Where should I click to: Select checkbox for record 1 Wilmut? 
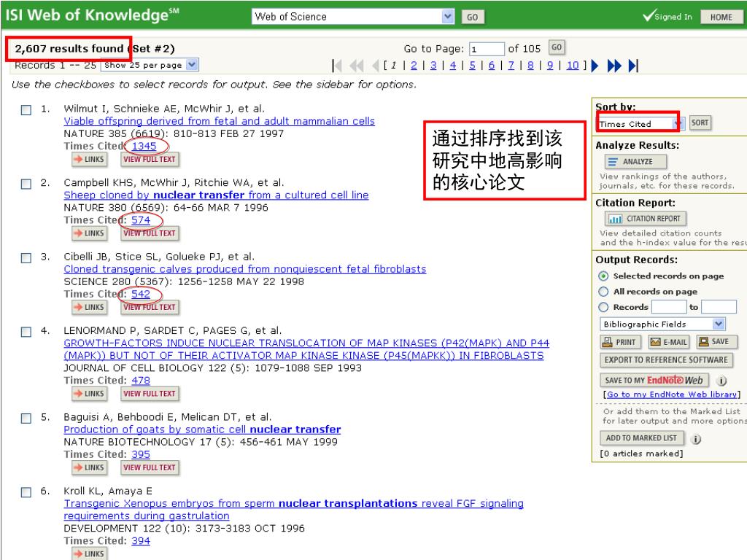coord(26,110)
